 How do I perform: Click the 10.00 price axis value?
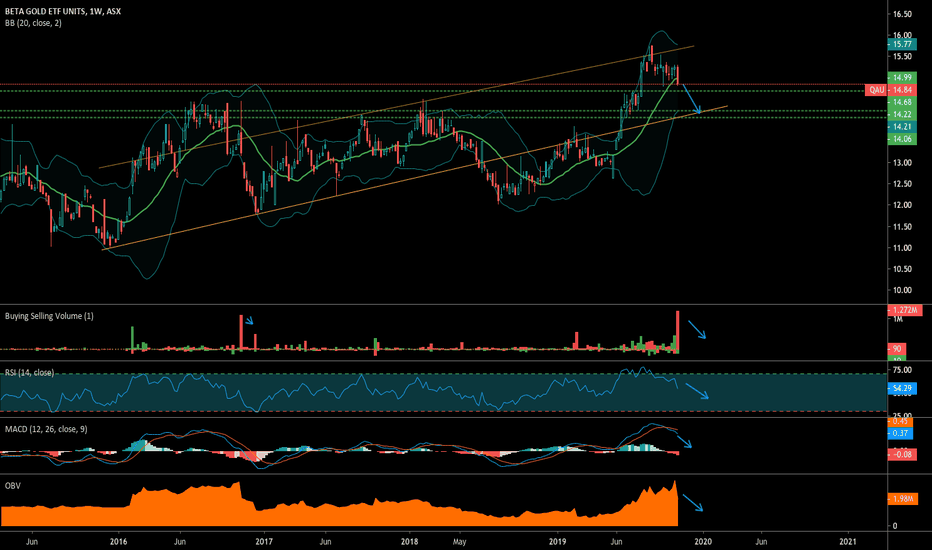[x=902, y=290]
